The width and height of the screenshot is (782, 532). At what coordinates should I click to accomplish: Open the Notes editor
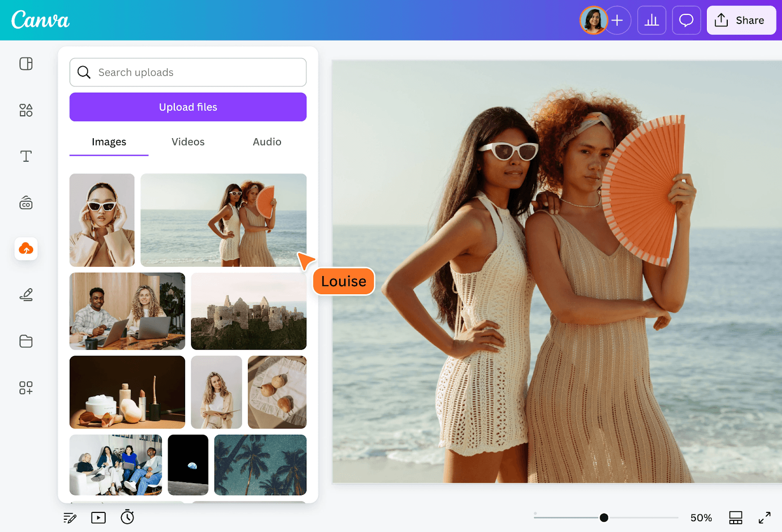click(x=69, y=517)
